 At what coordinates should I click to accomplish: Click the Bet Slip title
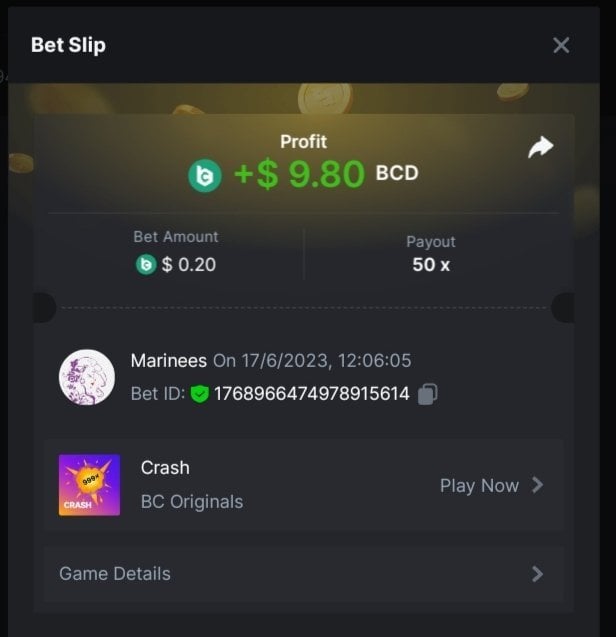point(68,45)
